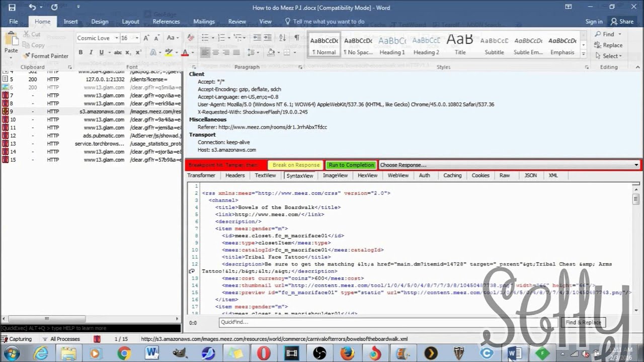The image size is (644, 362).
Task: Open the paragraph shading paint bucket
Action: (x=271, y=52)
